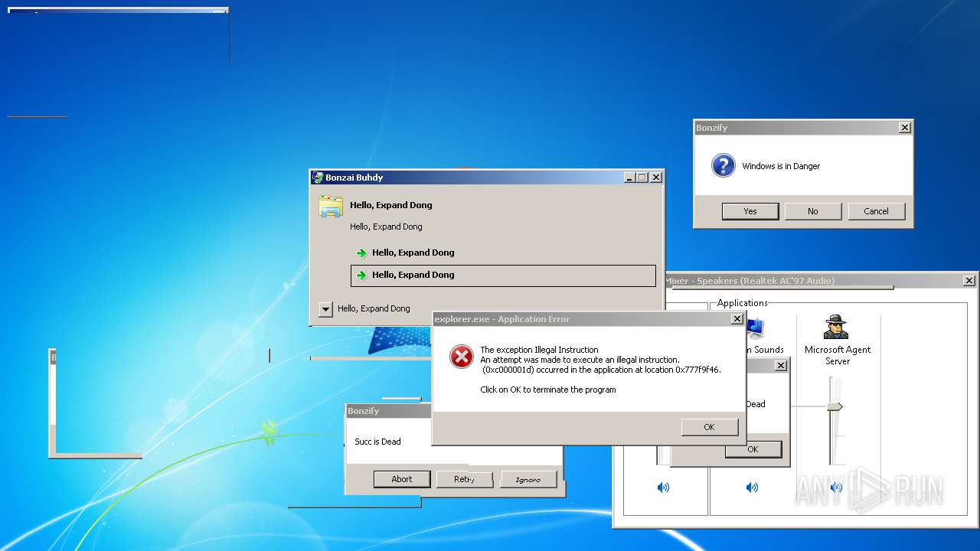980x551 pixels.
Task: Click the bold heading 'Hello, Expand Dong' beside folder
Action: (391, 205)
